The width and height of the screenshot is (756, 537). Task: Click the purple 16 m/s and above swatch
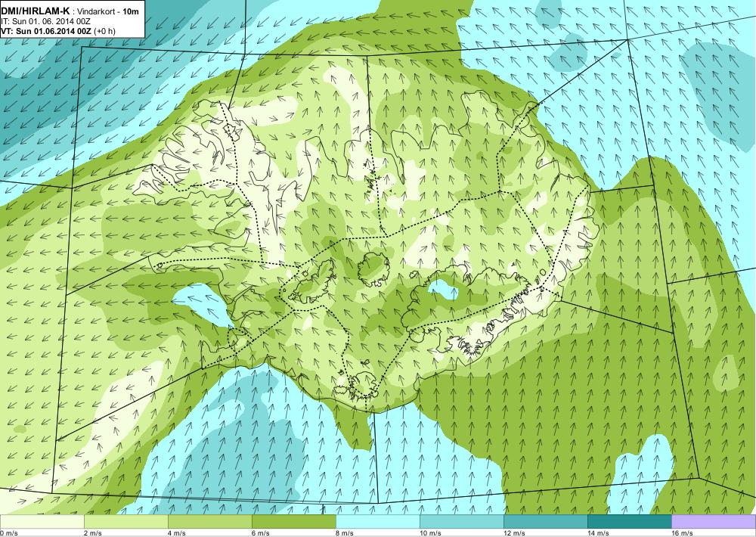[713, 522]
